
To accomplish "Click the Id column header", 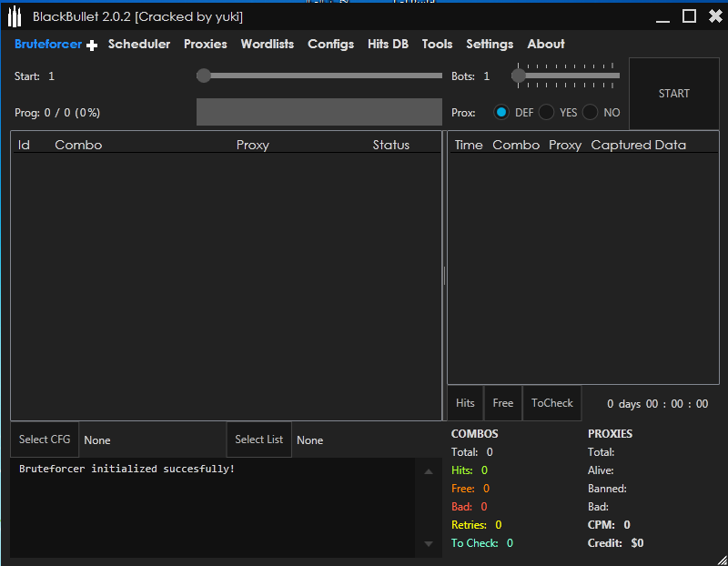I will 24,145.
